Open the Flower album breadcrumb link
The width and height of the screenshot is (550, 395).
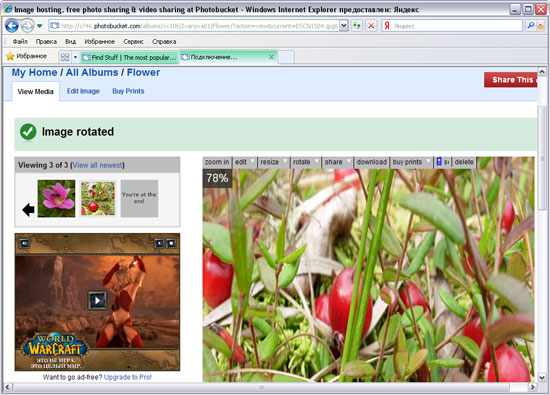click(143, 73)
